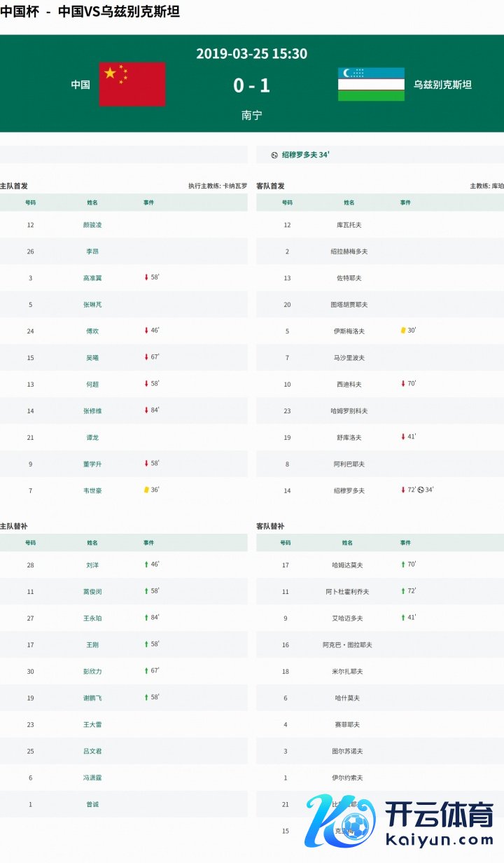Click the Uzbekistan national flag

pyautogui.click(x=371, y=84)
